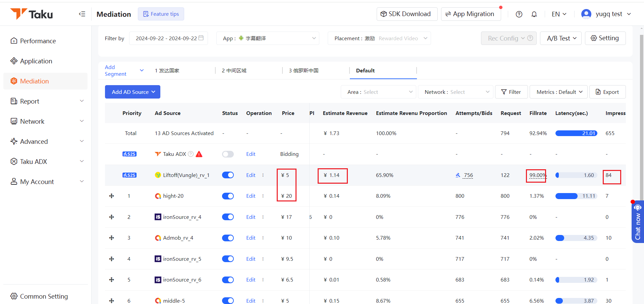Viewport: 644px width, 304px height.
Task: Enable the Taku ADX status toggle
Action: coord(228,154)
